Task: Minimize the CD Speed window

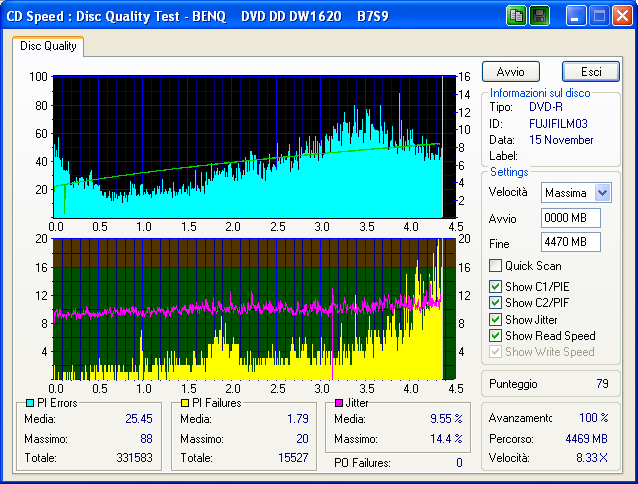Action: [575, 16]
